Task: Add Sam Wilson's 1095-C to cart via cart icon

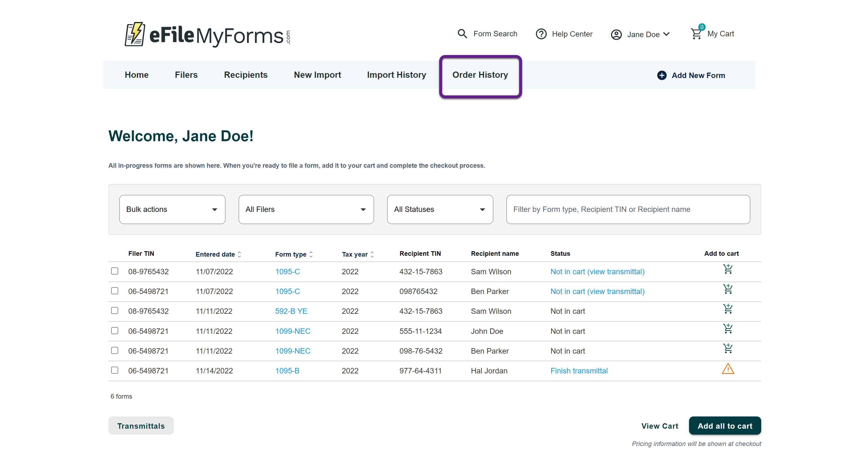Action: click(728, 269)
